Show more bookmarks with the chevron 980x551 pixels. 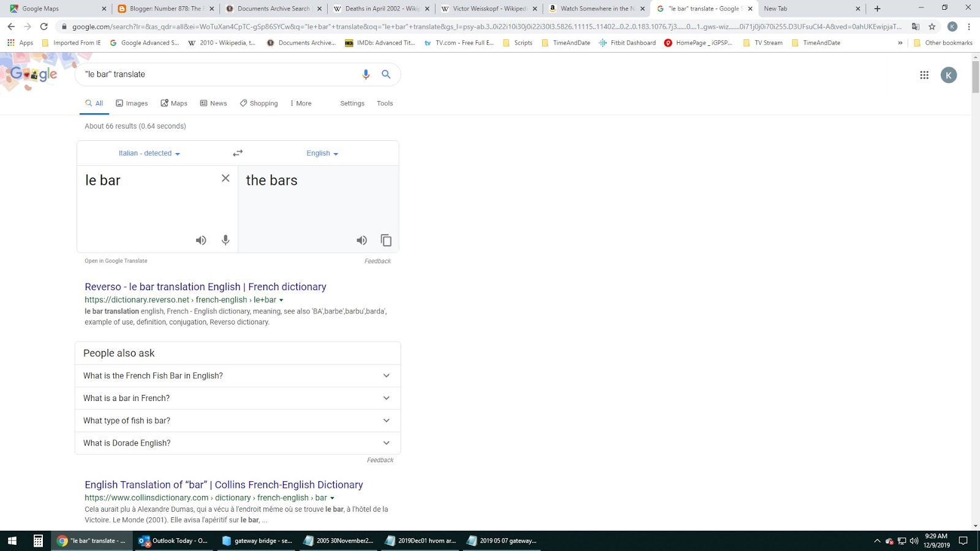pyautogui.click(x=900, y=43)
